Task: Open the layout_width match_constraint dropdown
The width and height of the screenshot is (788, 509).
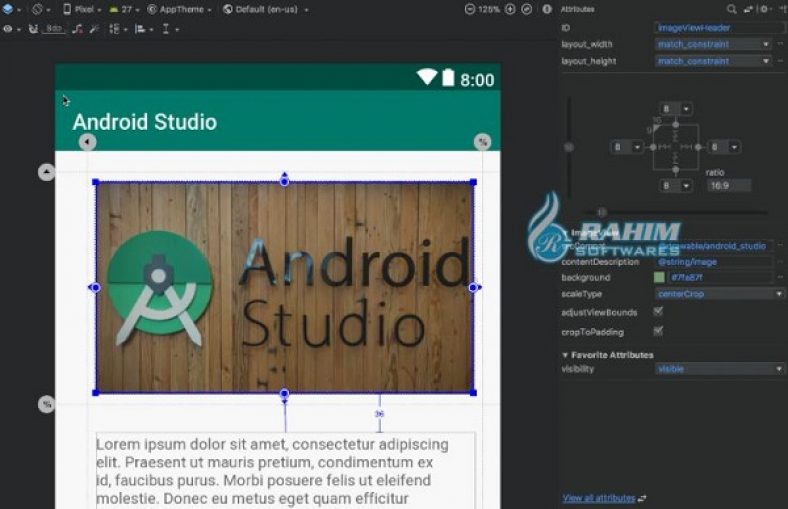Action: (712, 44)
